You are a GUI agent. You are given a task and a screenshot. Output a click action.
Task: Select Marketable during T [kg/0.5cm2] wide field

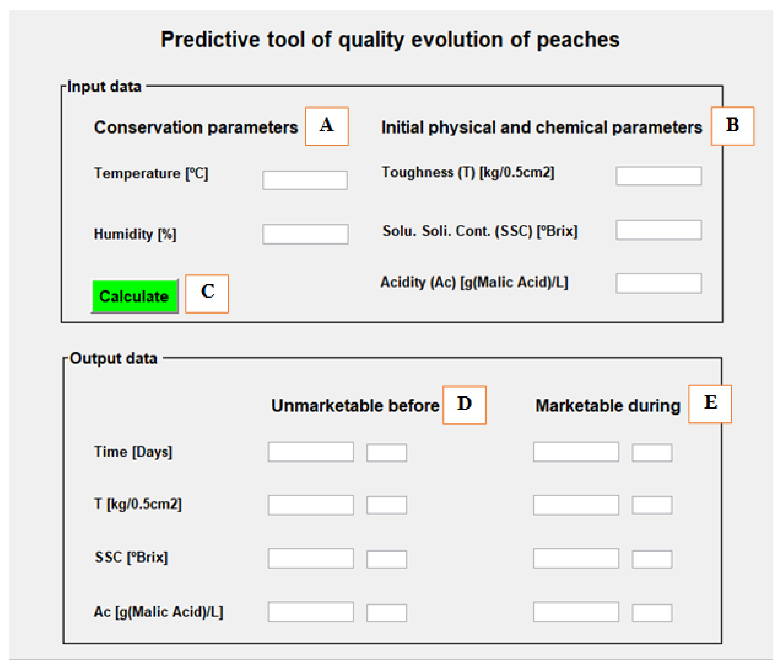coord(576,505)
